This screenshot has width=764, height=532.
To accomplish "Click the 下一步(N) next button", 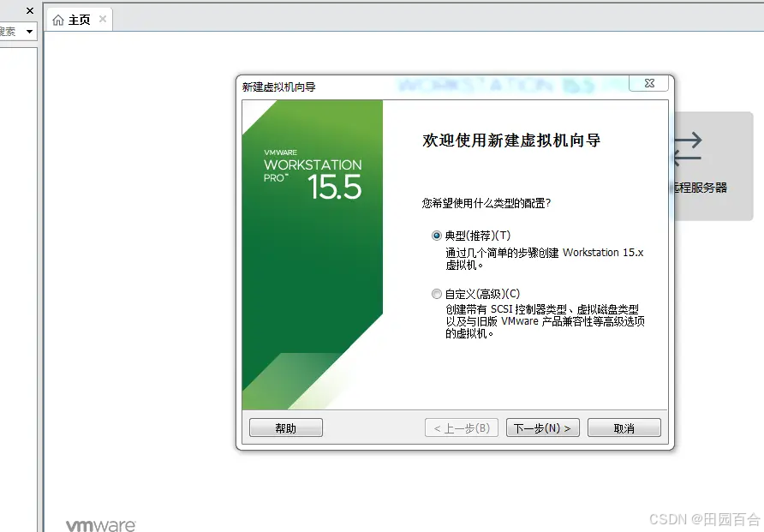I will pyautogui.click(x=542, y=427).
